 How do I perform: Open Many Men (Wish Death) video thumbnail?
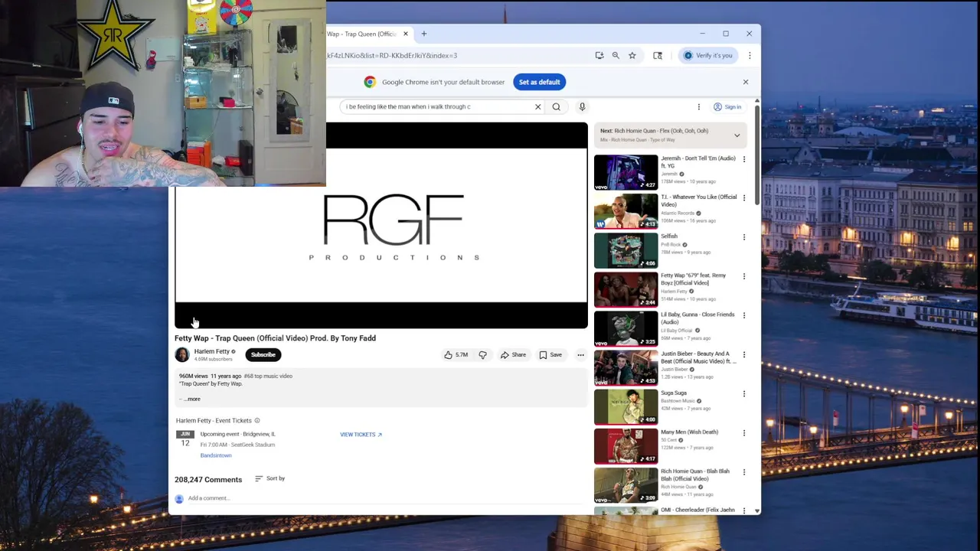pyautogui.click(x=626, y=446)
